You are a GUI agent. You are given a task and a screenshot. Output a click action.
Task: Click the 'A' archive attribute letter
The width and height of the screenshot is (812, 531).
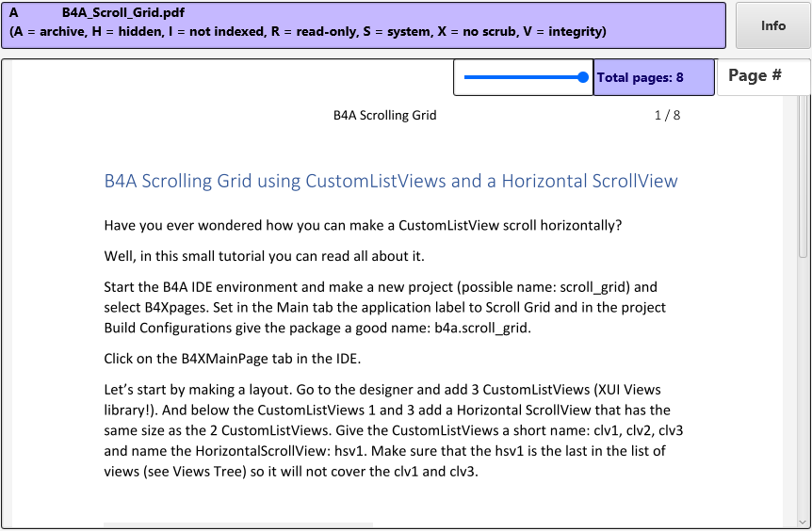coord(14,12)
